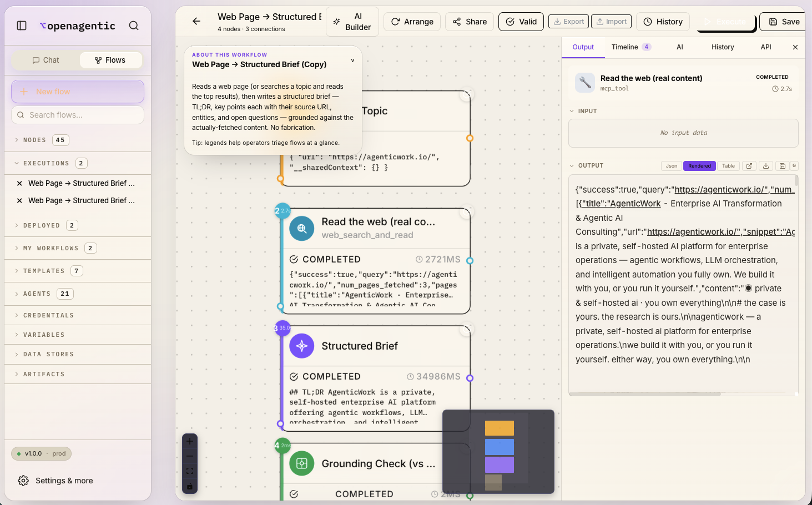Open workflow History in toolbar
Screen dimensions: 812x505
coord(663,22)
